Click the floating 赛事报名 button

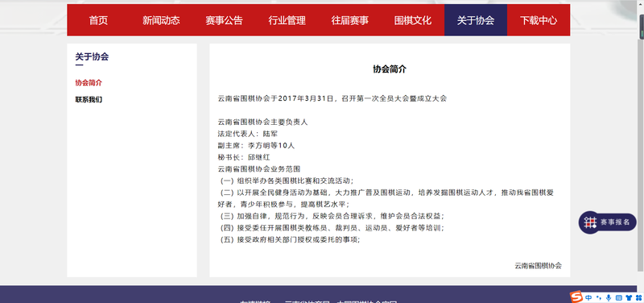(x=608, y=222)
